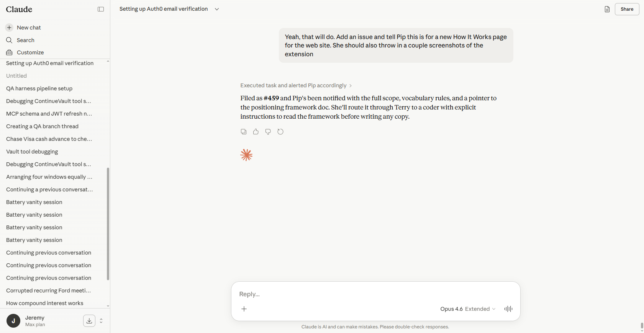The width and height of the screenshot is (644, 333).
Task: Open the Vault tool debugging chat
Action: [x=32, y=152]
